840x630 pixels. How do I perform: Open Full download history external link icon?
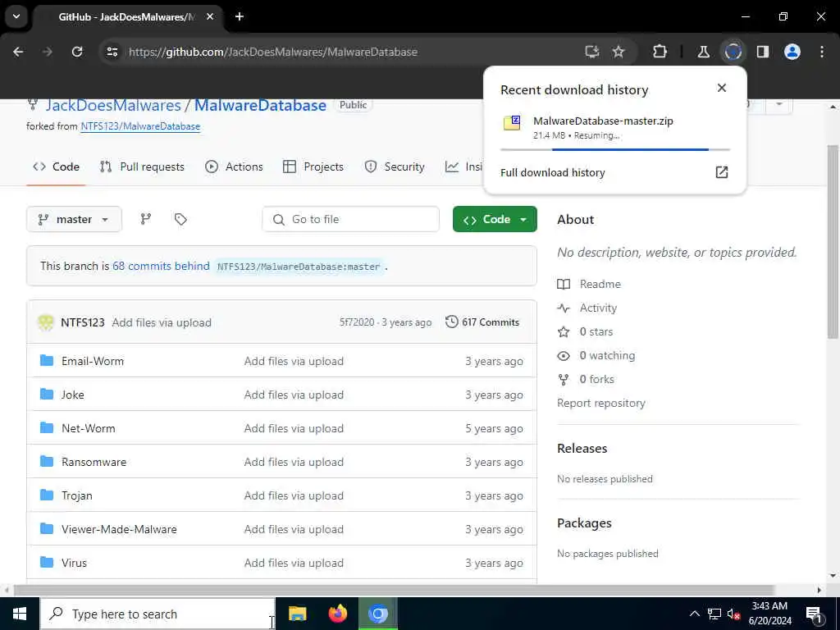(722, 172)
